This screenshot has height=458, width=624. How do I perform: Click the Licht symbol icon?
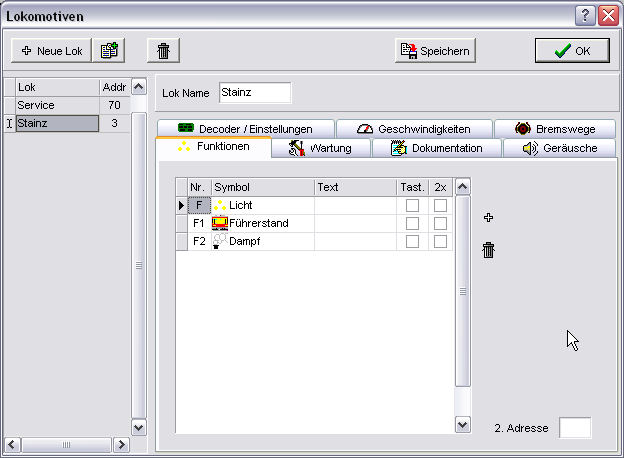pos(220,205)
